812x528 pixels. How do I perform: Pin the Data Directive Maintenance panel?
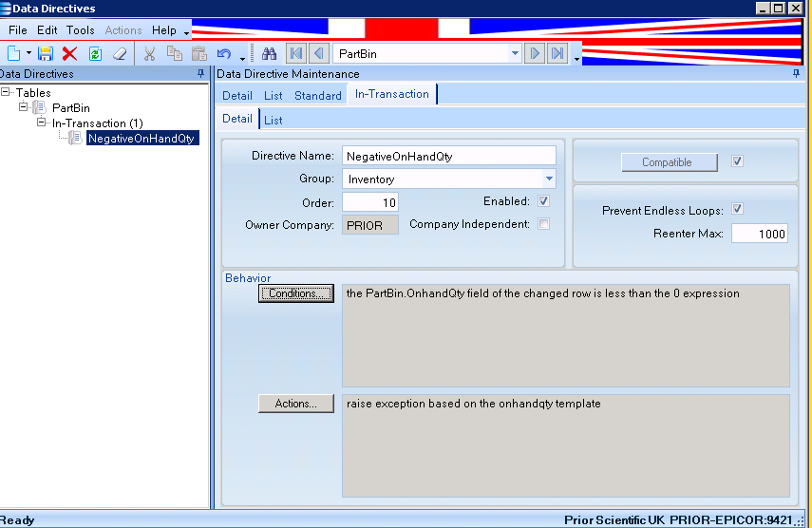tap(797, 74)
